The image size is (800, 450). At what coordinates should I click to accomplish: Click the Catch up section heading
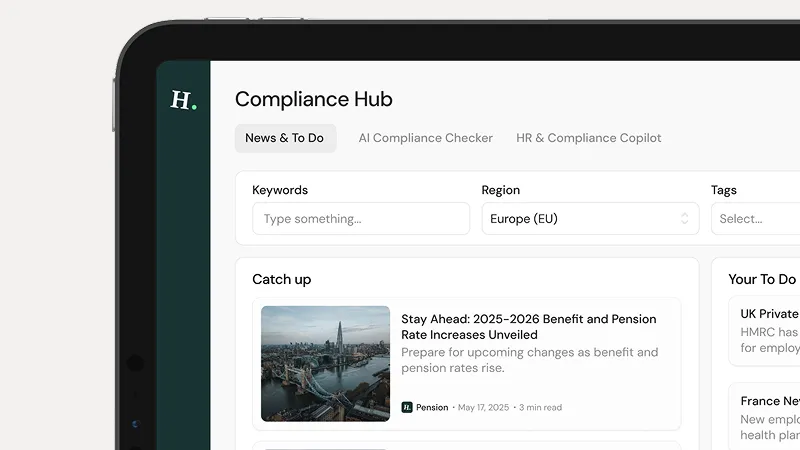281,280
